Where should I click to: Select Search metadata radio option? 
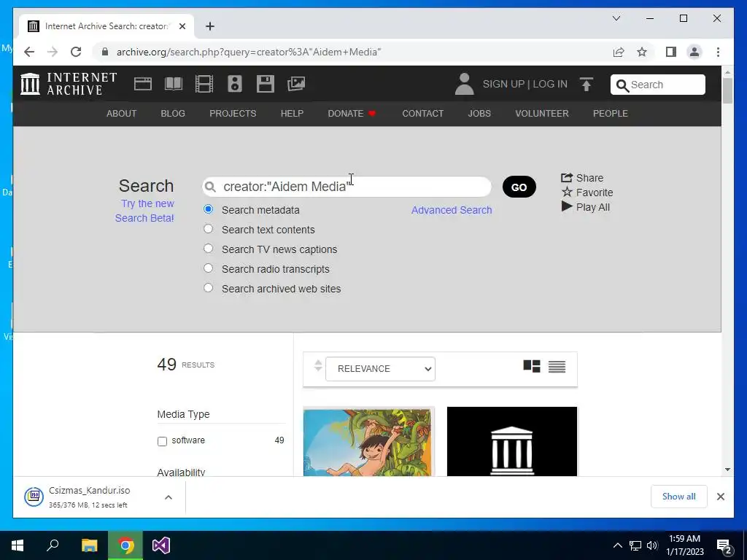[x=208, y=209]
